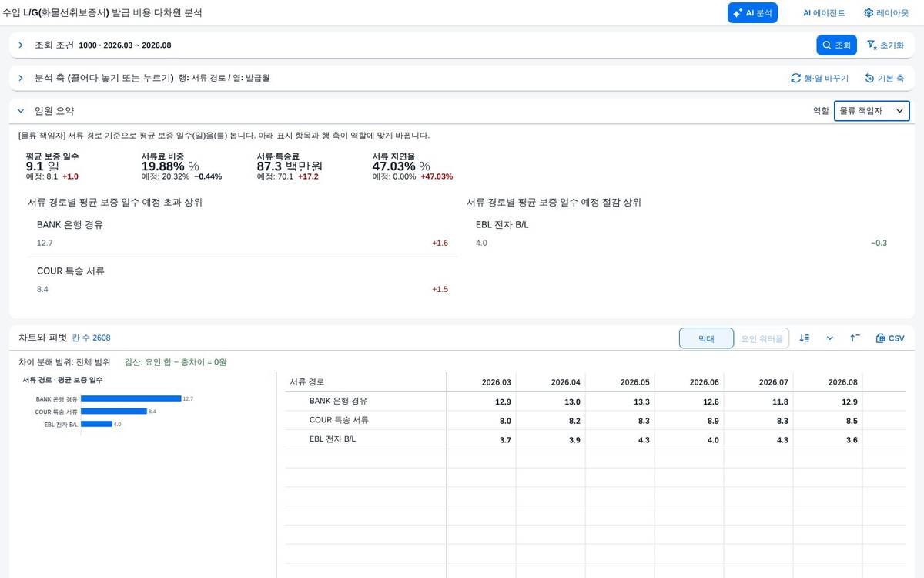Open the AI 에이전트 tab

pos(824,13)
